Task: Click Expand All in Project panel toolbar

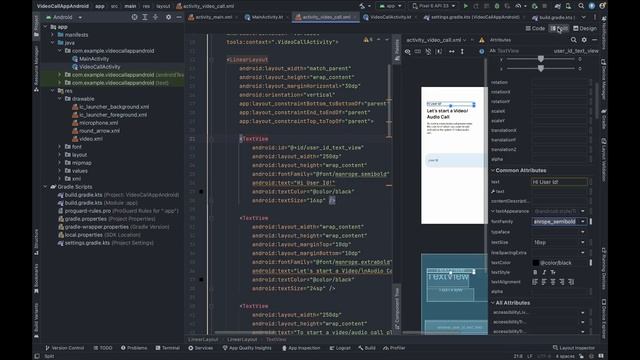Action: point(145,17)
